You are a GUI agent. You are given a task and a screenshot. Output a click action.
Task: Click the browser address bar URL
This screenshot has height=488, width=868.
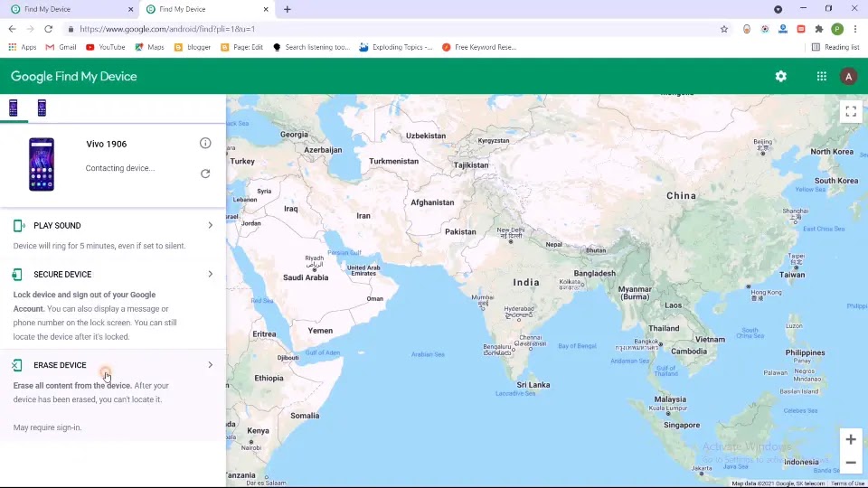(167, 29)
